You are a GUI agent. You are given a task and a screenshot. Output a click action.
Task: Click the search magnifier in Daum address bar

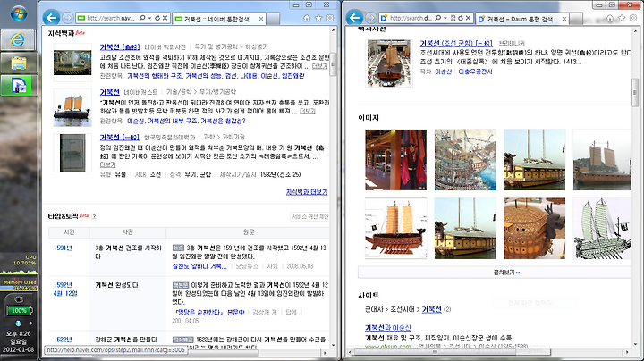click(x=438, y=18)
